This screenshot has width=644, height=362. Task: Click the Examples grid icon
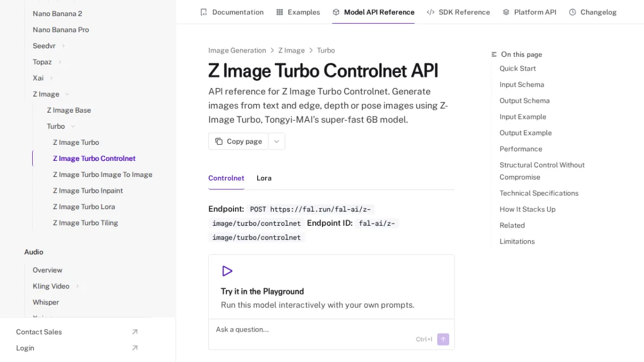[x=280, y=12]
